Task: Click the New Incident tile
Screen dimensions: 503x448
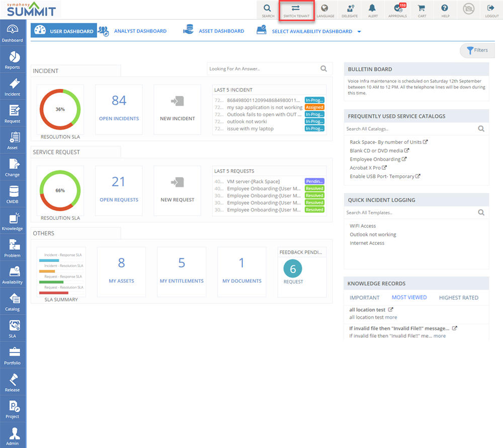Action: pos(177,109)
